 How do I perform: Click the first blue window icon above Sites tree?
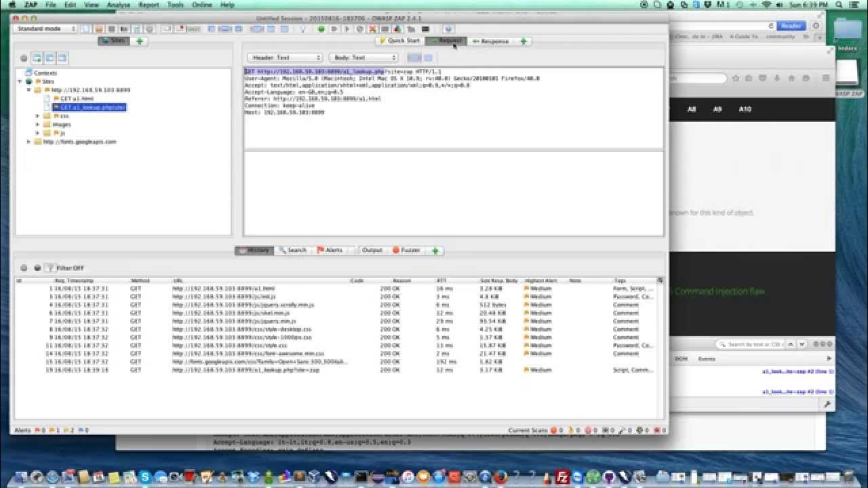37,58
